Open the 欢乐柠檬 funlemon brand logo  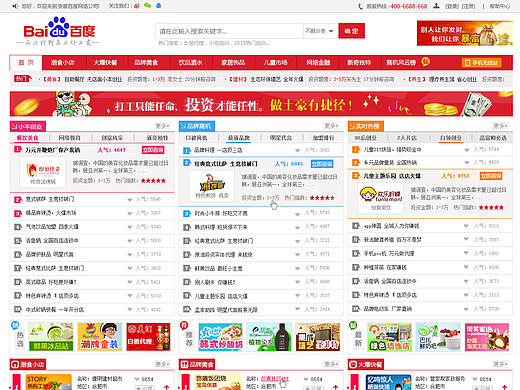click(381, 198)
